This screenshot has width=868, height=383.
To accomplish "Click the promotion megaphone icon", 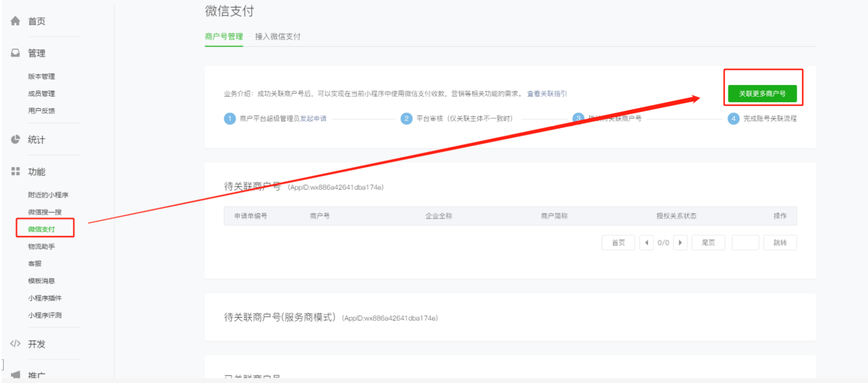I will tap(16, 374).
